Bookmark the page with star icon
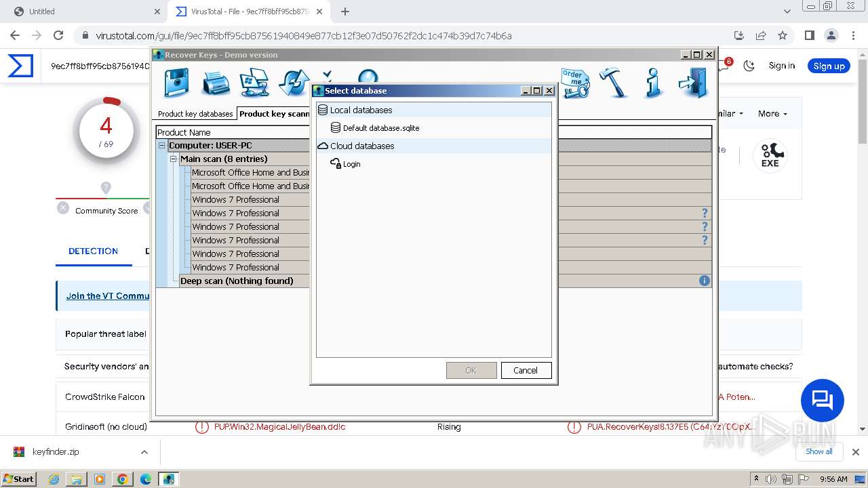The width and height of the screenshot is (868, 488). coord(783,35)
